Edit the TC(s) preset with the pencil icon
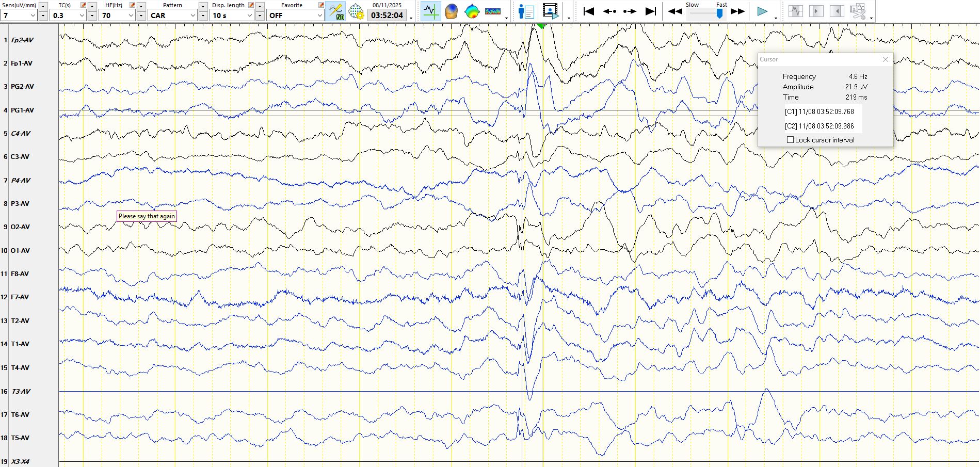Screen dimensions: 980x467 84,5
